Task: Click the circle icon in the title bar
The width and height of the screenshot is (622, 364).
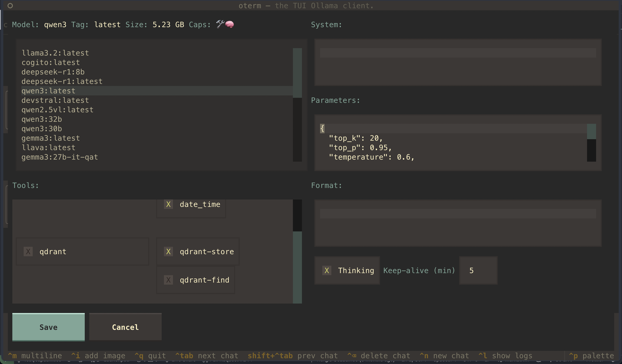Action: 10,6
